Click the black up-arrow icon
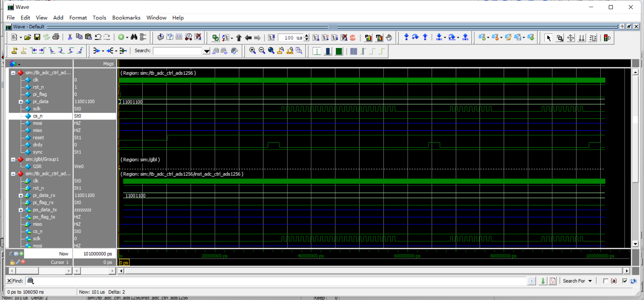The image size is (644, 300). pos(239,38)
